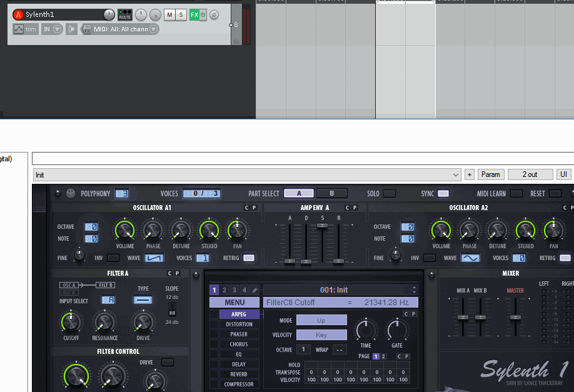Click the Polyphony value display
The width and height of the screenshot is (574, 392).
(122, 194)
